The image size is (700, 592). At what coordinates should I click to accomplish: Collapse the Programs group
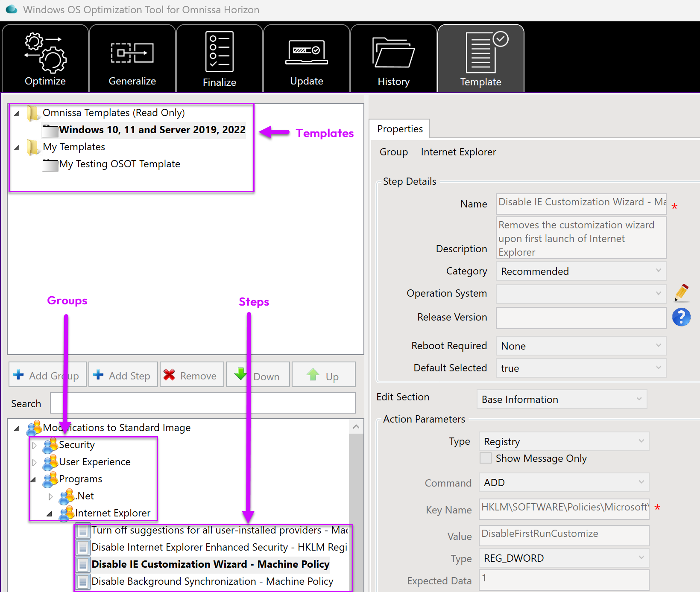pyautogui.click(x=33, y=480)
